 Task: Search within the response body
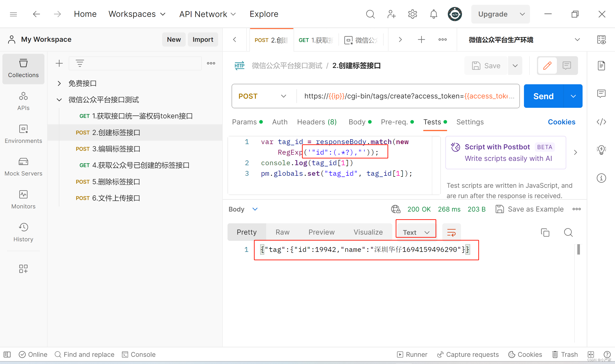pos(568,232)
